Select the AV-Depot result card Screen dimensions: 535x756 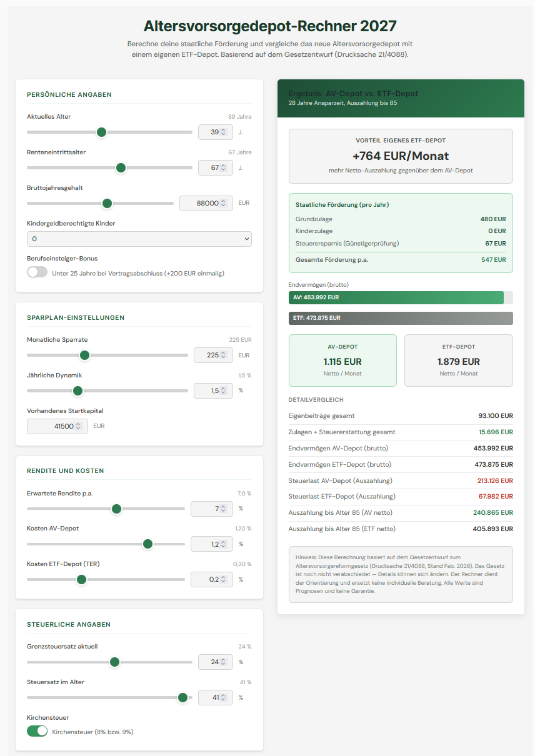(342, 361)
